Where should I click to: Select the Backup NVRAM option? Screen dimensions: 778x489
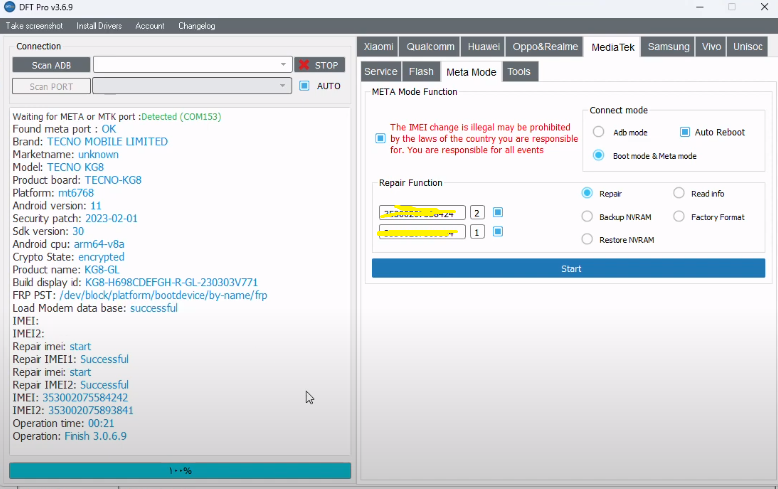587,216
